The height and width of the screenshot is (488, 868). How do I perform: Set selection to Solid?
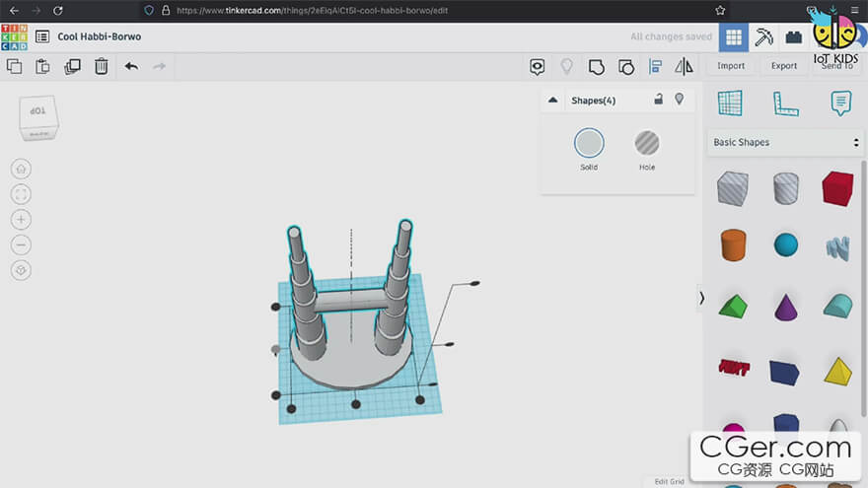589,143
